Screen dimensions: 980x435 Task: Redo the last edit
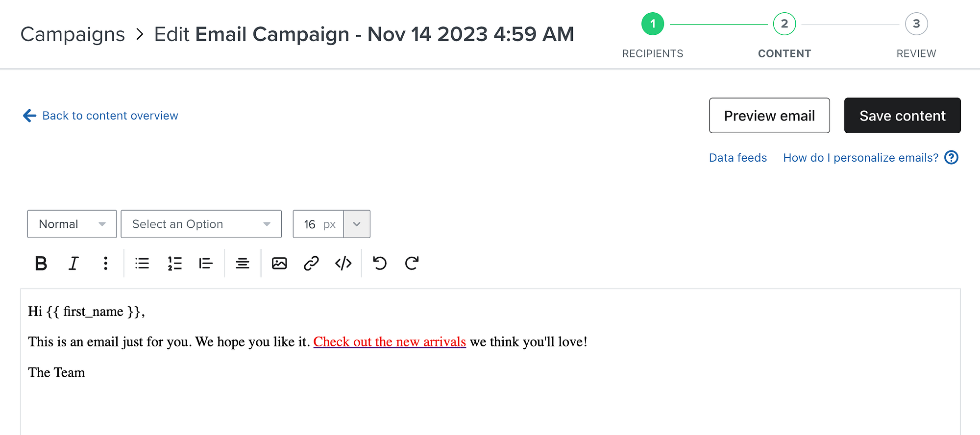click(x=411, y=264)
